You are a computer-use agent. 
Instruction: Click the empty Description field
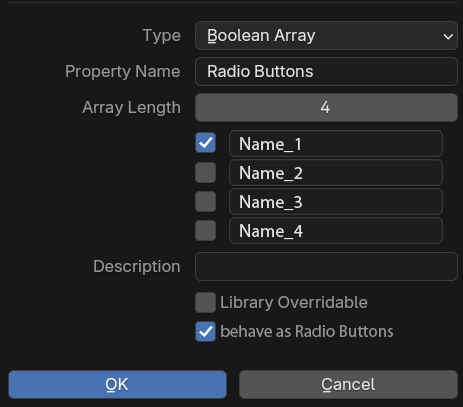pos(326,267)
